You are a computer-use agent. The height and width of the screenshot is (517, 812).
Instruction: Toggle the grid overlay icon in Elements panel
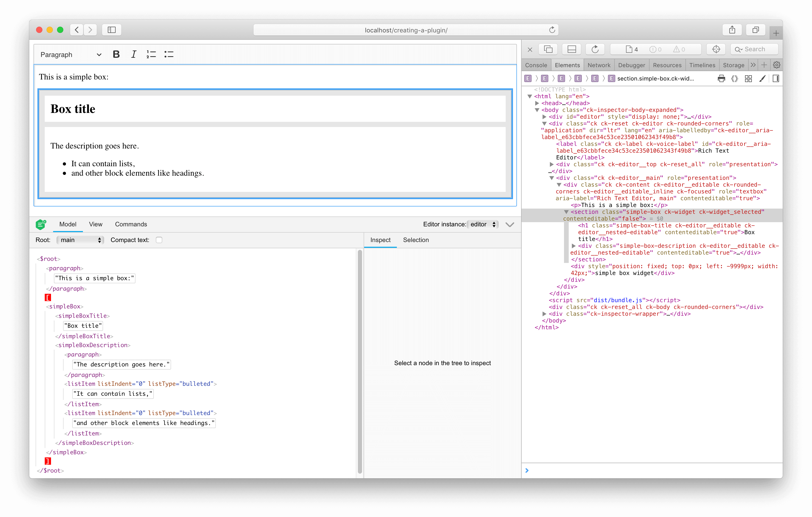(x=749, y=78)
